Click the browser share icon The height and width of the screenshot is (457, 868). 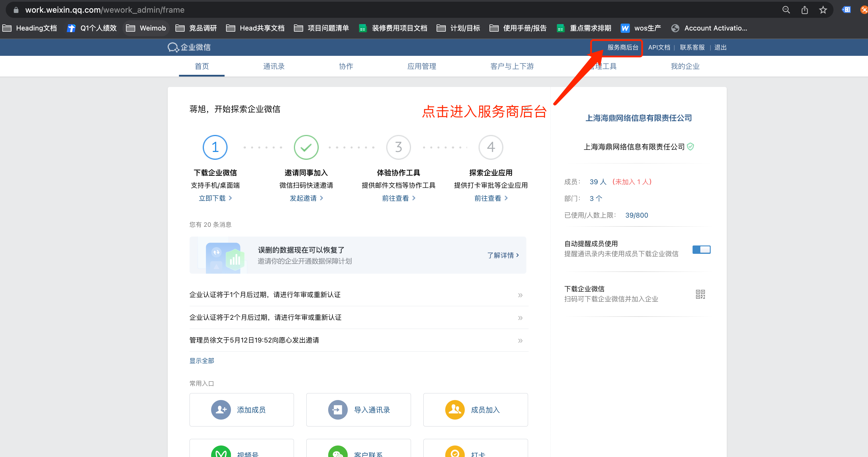click(804, 10)
